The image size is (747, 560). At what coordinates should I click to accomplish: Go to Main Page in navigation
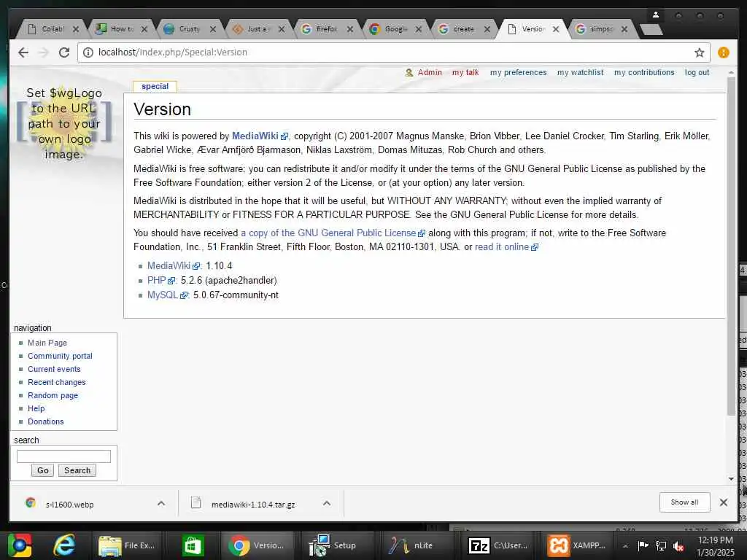[47, 343]
